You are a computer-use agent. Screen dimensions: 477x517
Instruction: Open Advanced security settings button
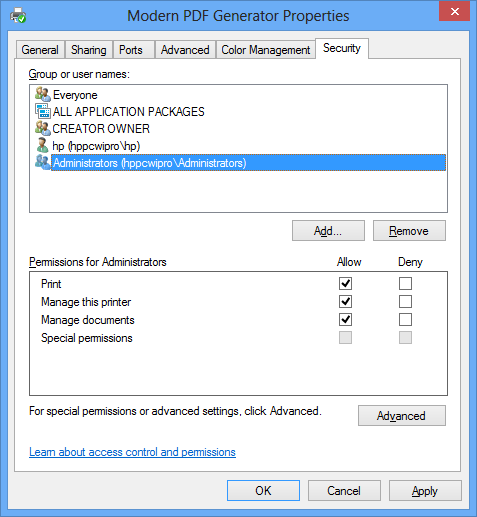coord(401,415)
